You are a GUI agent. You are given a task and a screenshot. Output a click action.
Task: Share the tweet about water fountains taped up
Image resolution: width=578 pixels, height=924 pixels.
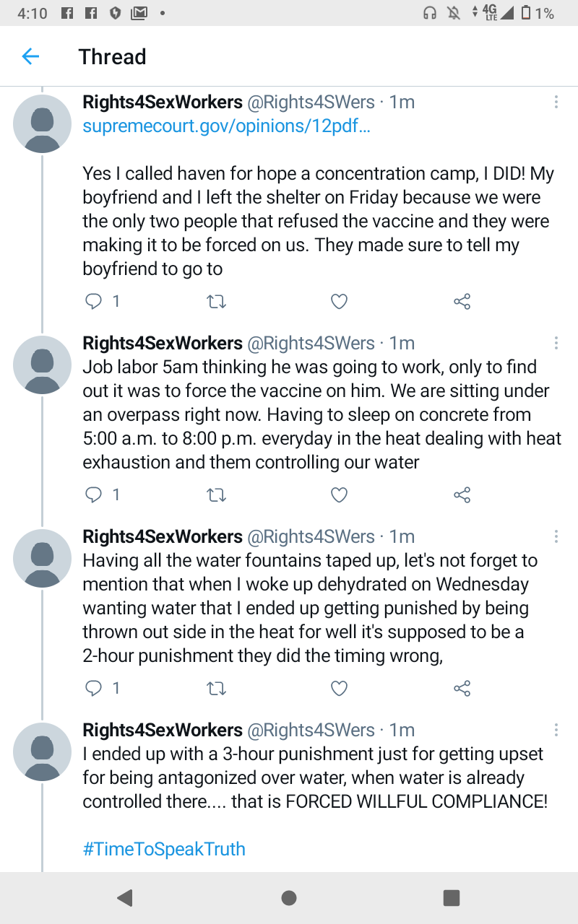click(x=462, y=689)
